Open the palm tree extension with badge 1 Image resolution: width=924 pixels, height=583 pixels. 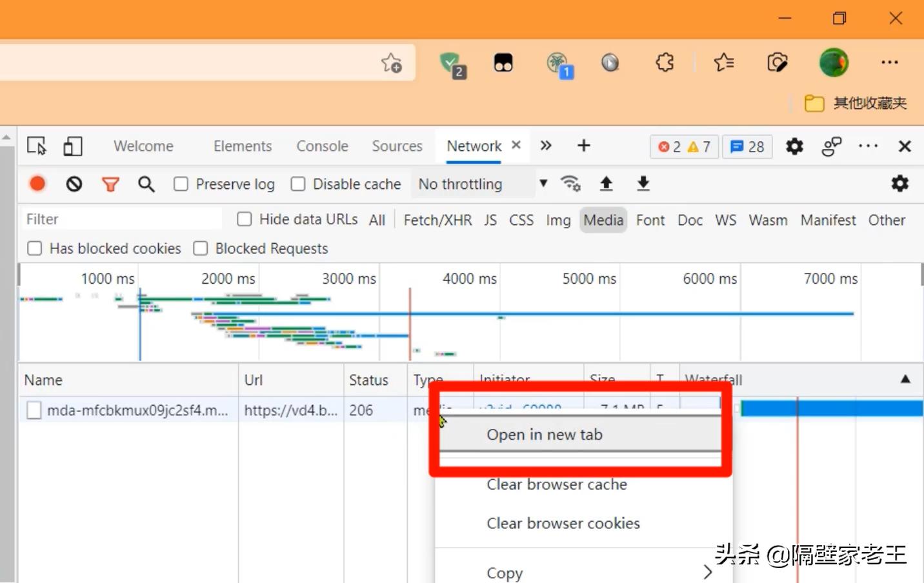[x=559, y=64]
